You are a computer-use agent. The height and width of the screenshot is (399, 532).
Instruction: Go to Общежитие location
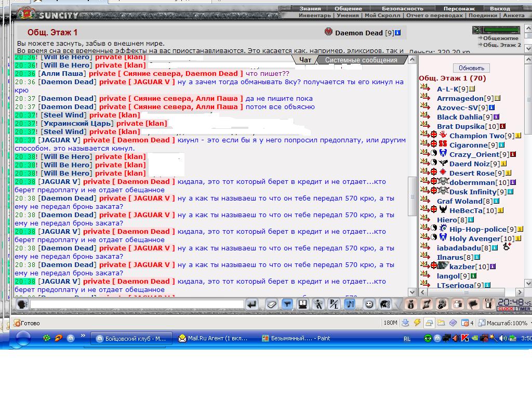[500, 38]
